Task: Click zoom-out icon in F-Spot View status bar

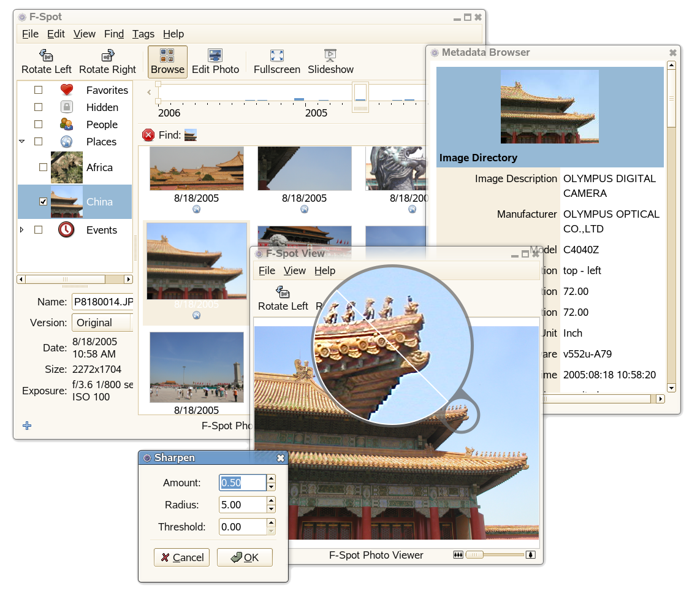Action: pos(458,554)
